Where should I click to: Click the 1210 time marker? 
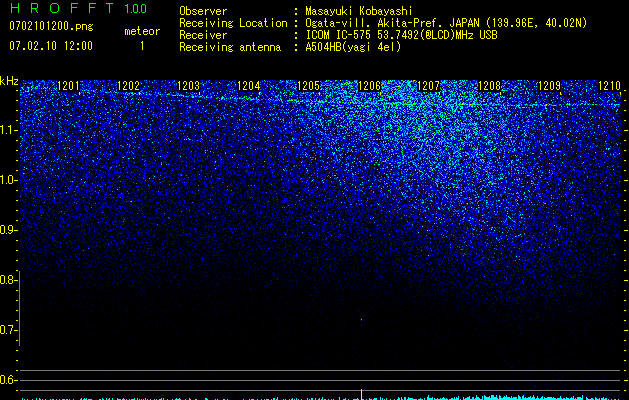[x=609, y=86]
